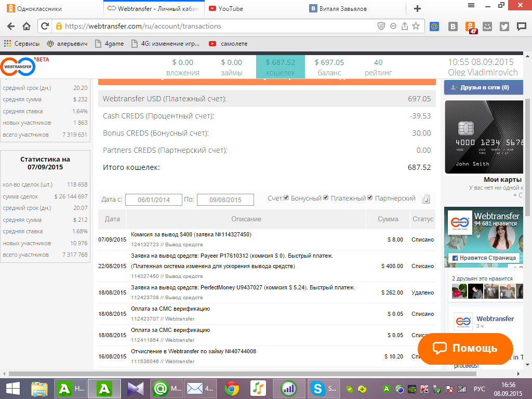Open the займы $ 0.00 section

coord(231,67)
